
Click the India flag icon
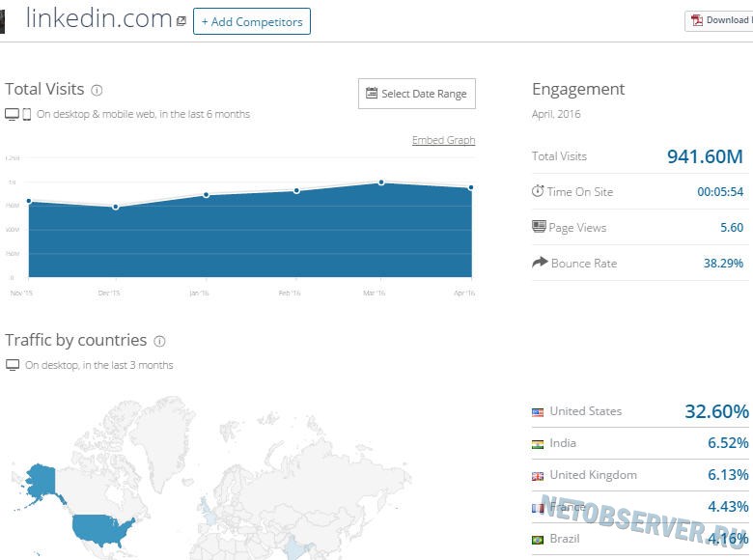pos(538,444)
